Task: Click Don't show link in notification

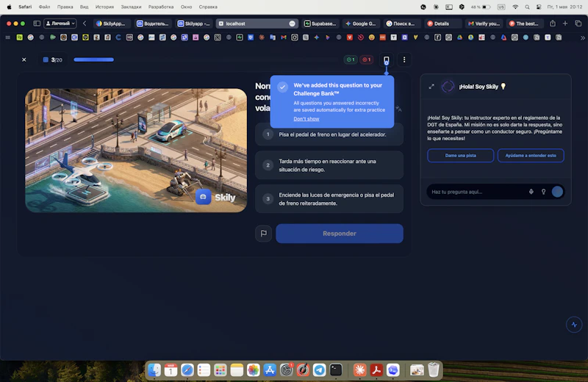Action: point(306,119)
